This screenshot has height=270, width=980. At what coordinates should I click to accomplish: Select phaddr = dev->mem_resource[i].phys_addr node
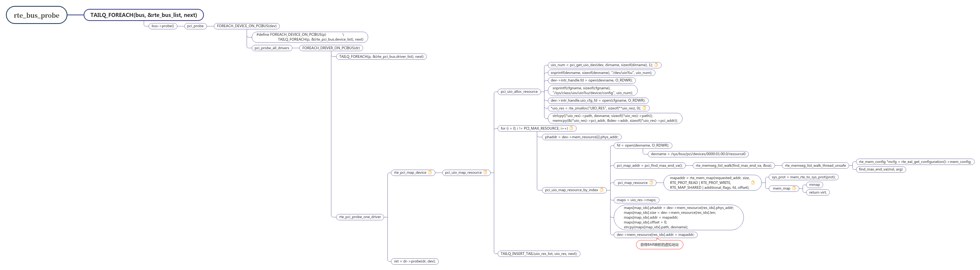tap(582, 137)
